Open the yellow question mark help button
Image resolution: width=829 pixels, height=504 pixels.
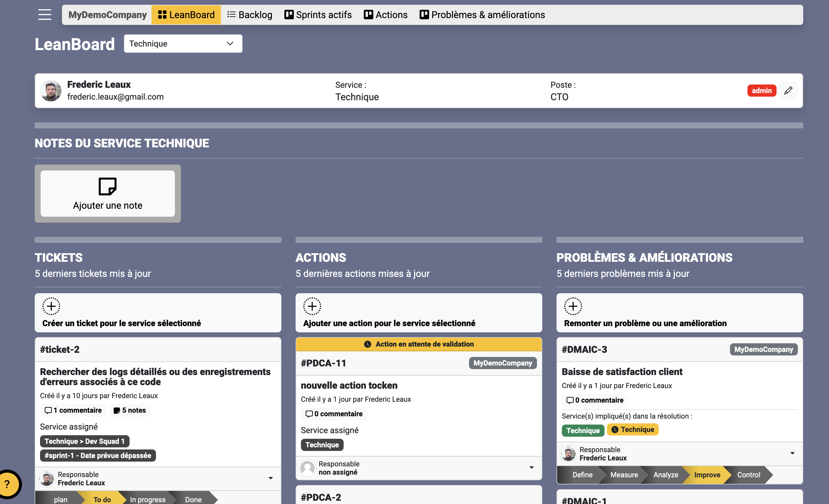[7, 484]
